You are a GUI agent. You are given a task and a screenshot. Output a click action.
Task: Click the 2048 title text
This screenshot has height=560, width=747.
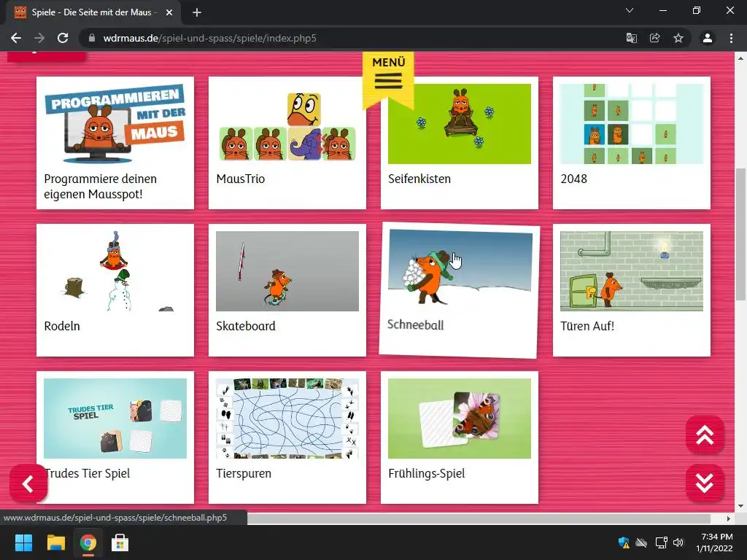coord(573,179)
